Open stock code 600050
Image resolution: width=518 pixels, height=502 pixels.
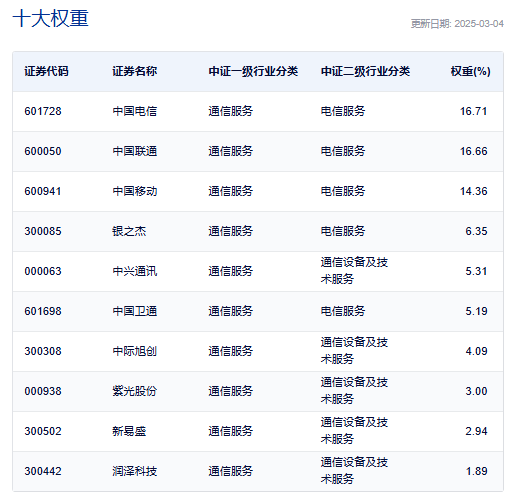pos(43,151)
